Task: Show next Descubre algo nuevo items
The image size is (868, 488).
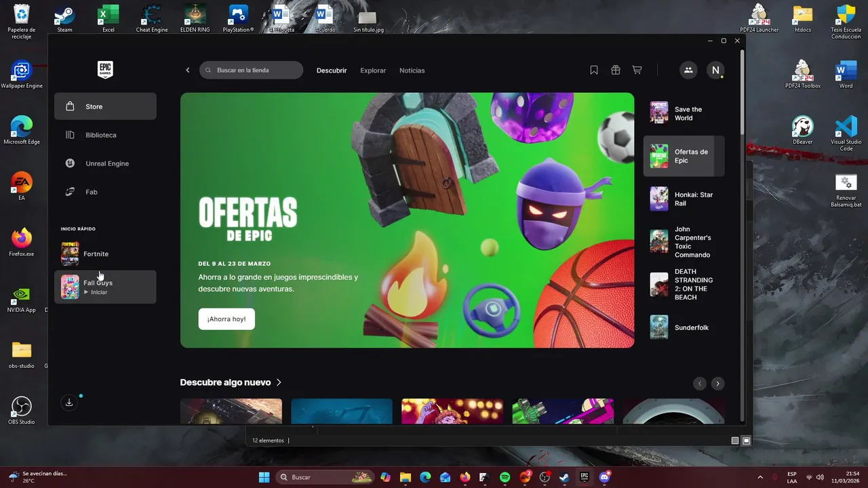Action: tap(717, 384)
